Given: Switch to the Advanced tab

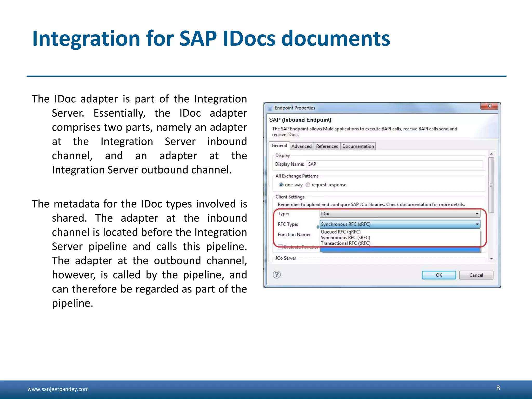Looking at the screenshot, I should (x=301, y=146).
